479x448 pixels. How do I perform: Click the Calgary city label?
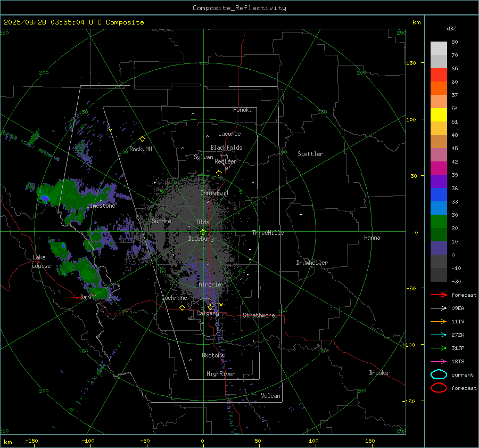(208, 313)
